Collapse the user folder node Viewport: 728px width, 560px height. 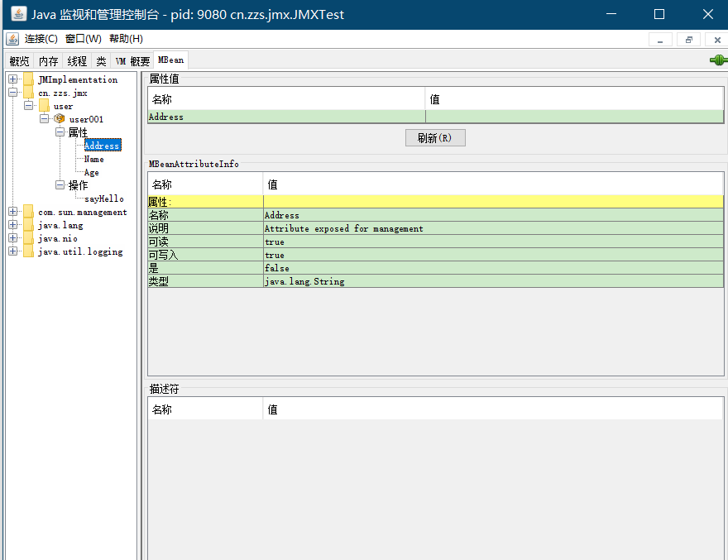pyautogui.click(x=29, y=105)
